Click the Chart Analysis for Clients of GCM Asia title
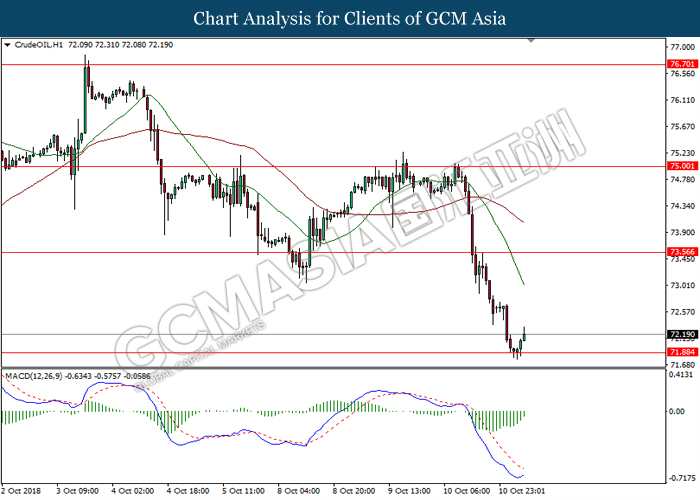700x500 pixels. click(350, 19)
